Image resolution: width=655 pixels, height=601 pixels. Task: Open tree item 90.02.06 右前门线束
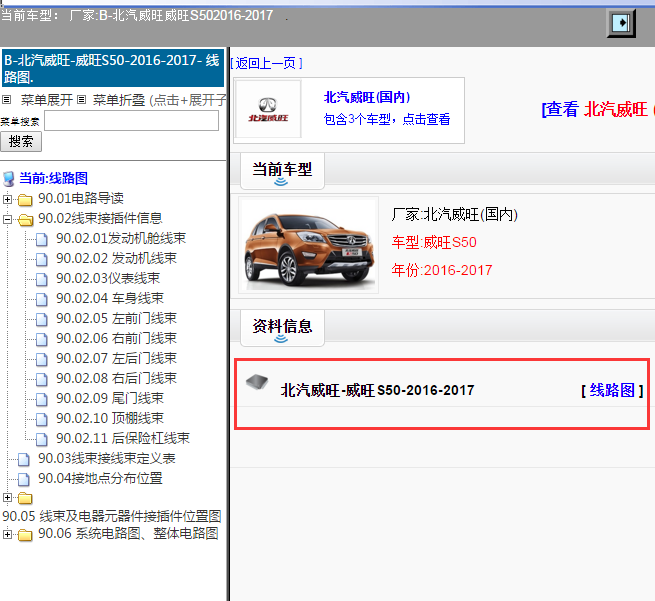[x=117, y=339]
